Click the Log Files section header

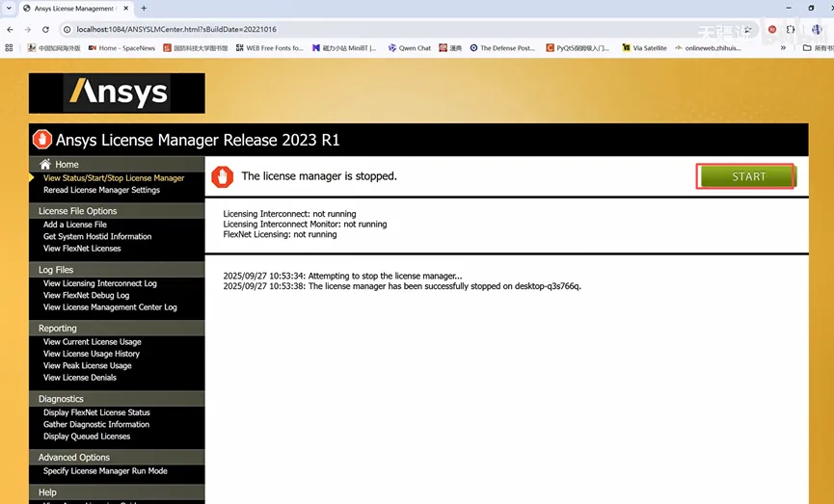(x=117, y=270)
